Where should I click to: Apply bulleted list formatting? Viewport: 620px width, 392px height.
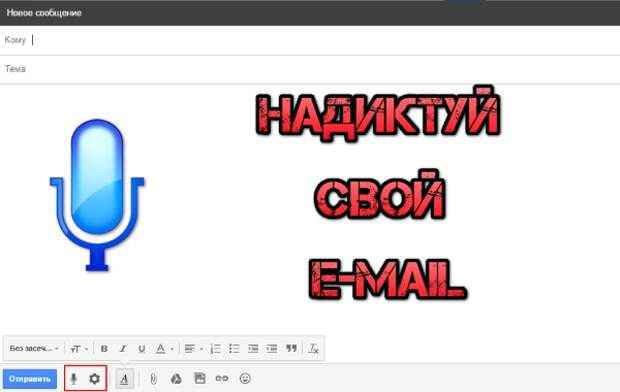234,349
